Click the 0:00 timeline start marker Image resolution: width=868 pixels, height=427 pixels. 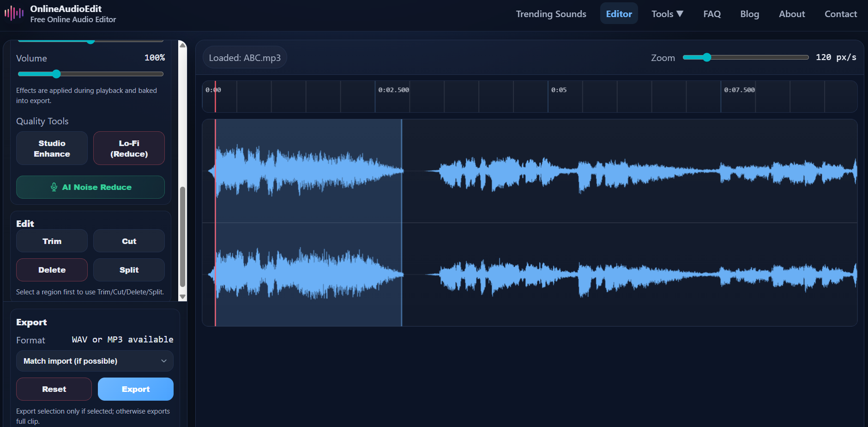click(x=213, y=90)
